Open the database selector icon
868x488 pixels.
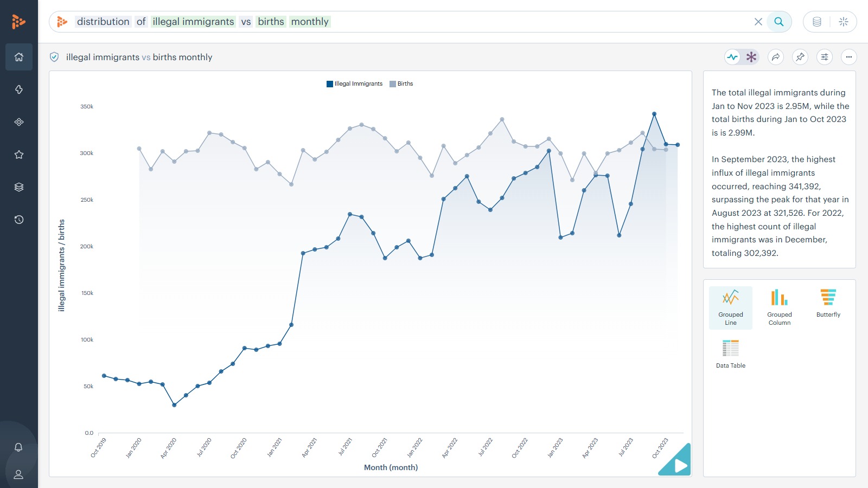[817, 22]
